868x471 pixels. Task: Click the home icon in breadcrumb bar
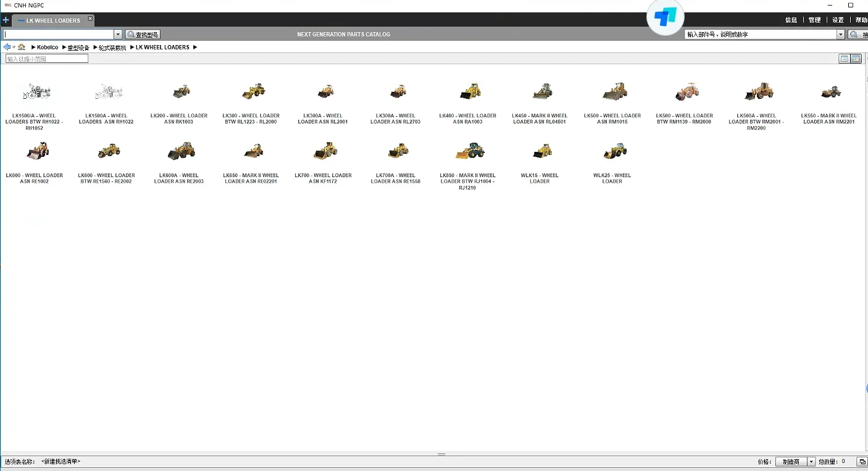(x=22, y=47)
